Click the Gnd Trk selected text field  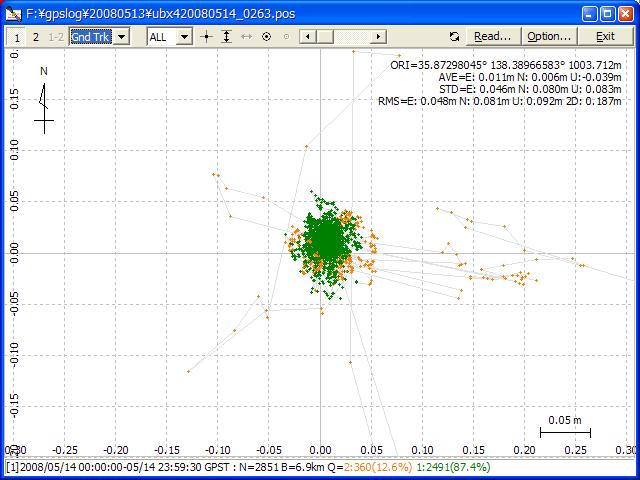90,36
